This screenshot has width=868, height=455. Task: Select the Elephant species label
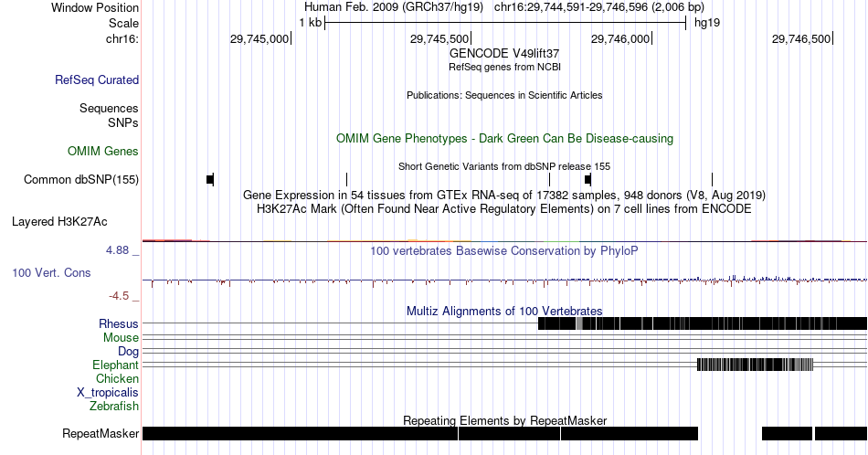point(115,365)
